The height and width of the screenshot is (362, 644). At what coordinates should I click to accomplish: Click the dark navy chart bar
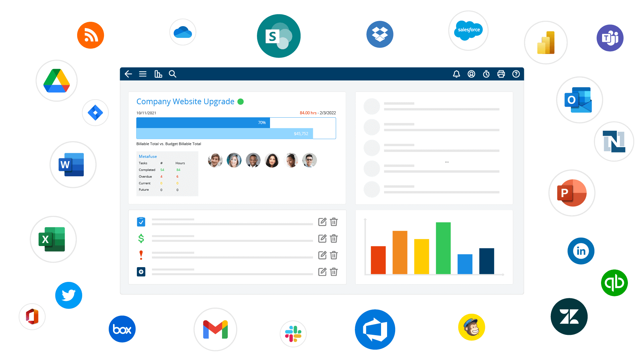[486, 261]
